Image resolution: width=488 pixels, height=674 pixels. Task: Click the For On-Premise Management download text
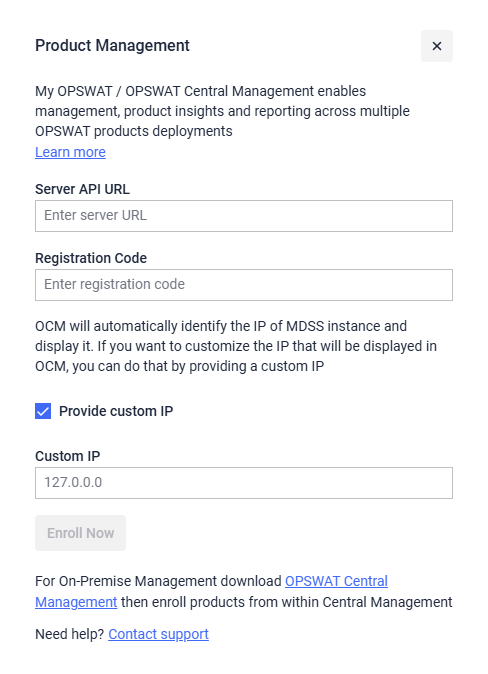point(158,581)
